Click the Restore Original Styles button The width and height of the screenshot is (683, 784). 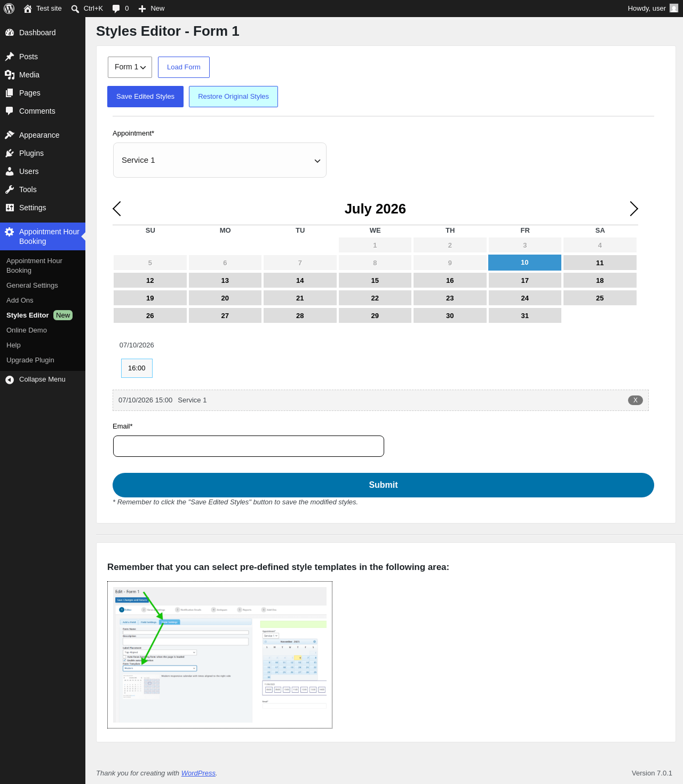[233, 97]
